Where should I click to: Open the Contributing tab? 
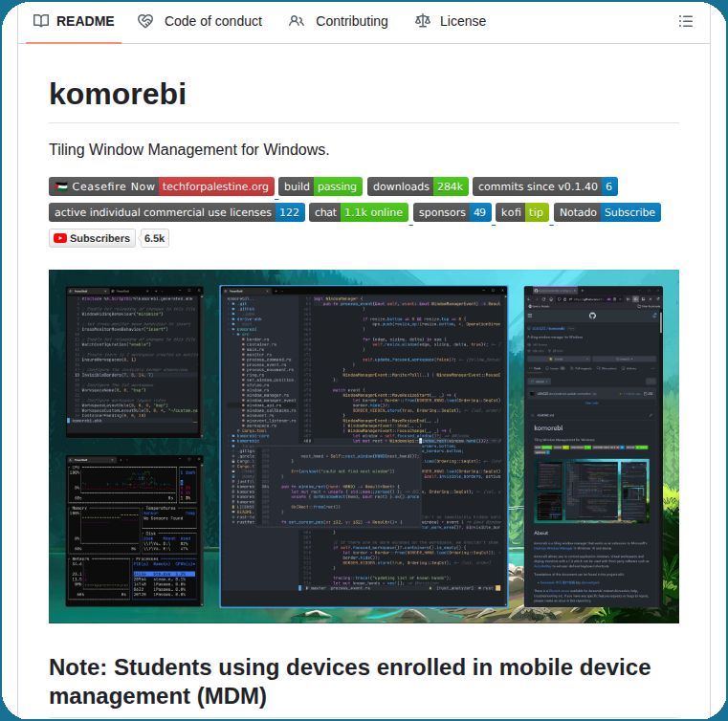point(338,21)
